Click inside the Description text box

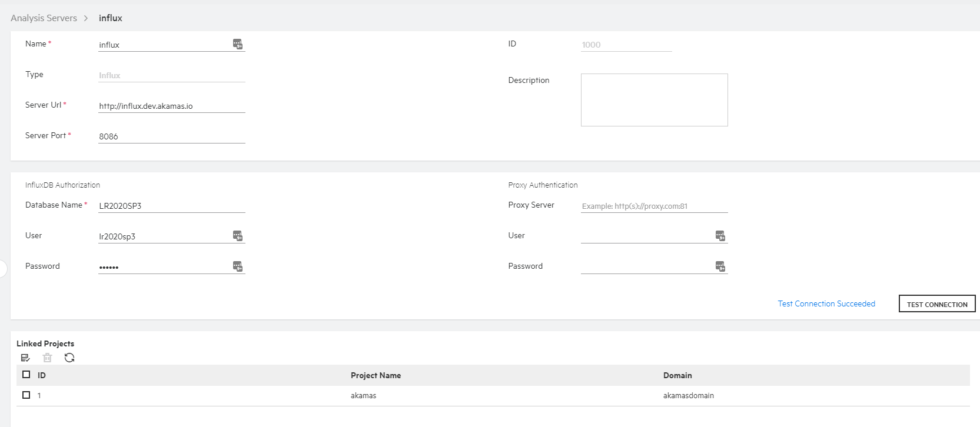click(x=654, y=100)
